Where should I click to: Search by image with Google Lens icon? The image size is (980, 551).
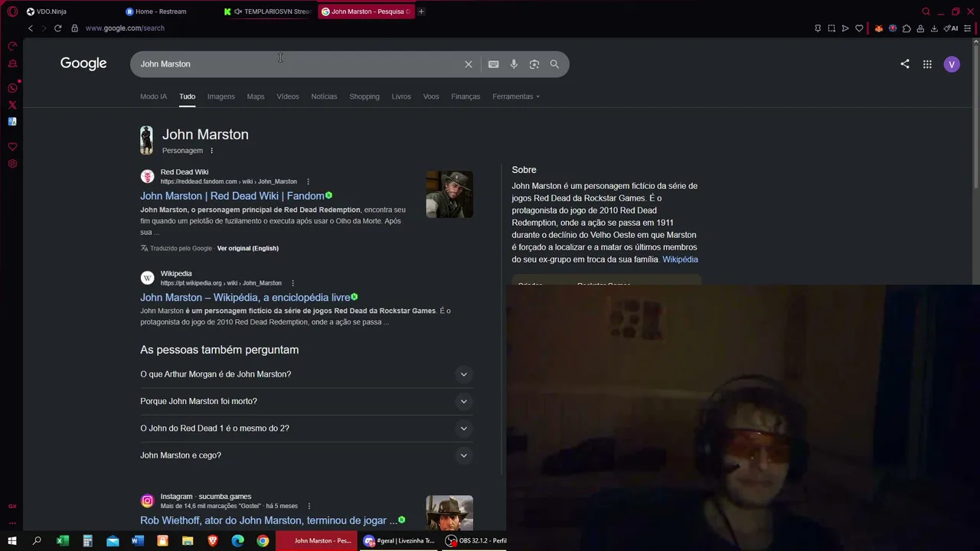[x=534, y=64]
